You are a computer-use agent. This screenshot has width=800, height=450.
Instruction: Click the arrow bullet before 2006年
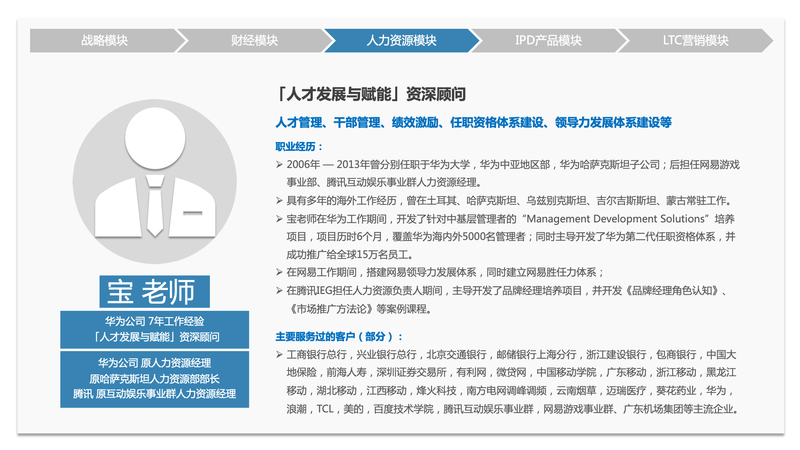[279, 164]
